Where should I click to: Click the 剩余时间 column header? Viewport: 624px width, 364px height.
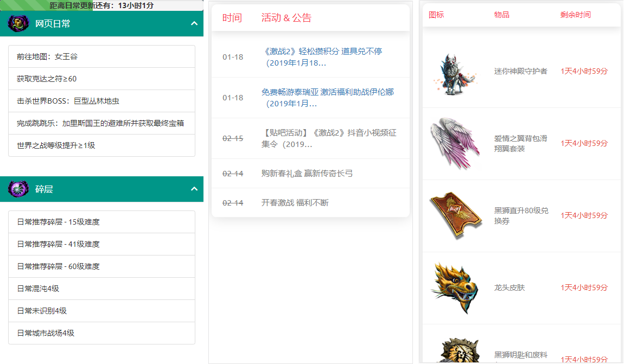[576, 15]
